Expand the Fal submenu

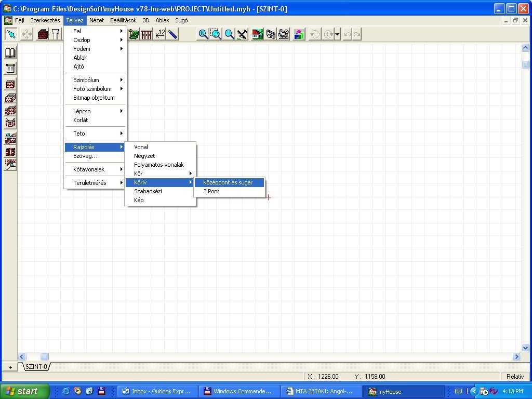[x=96, y=31]
